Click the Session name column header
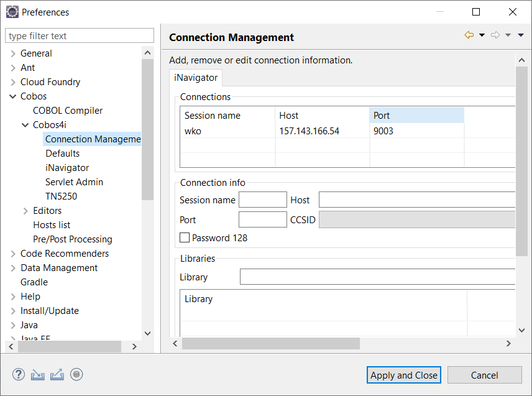The image size is (532, 396). pyautogui.click(x=227, y=116)
